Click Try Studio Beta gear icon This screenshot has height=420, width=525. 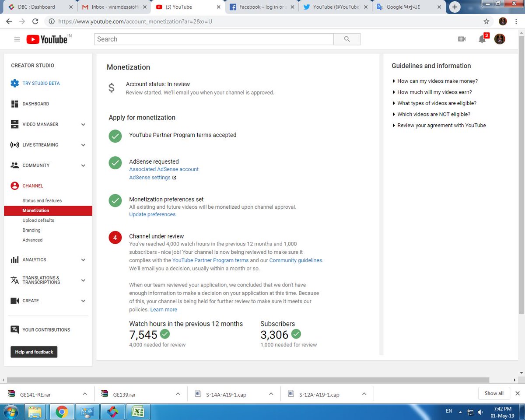[15, 83]
